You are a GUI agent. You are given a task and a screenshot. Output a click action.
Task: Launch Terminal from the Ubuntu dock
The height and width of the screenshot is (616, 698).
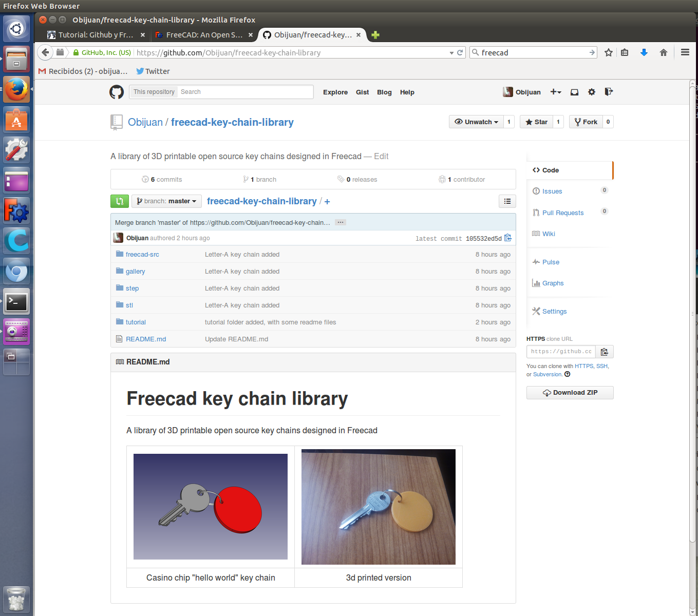[16, 302]
